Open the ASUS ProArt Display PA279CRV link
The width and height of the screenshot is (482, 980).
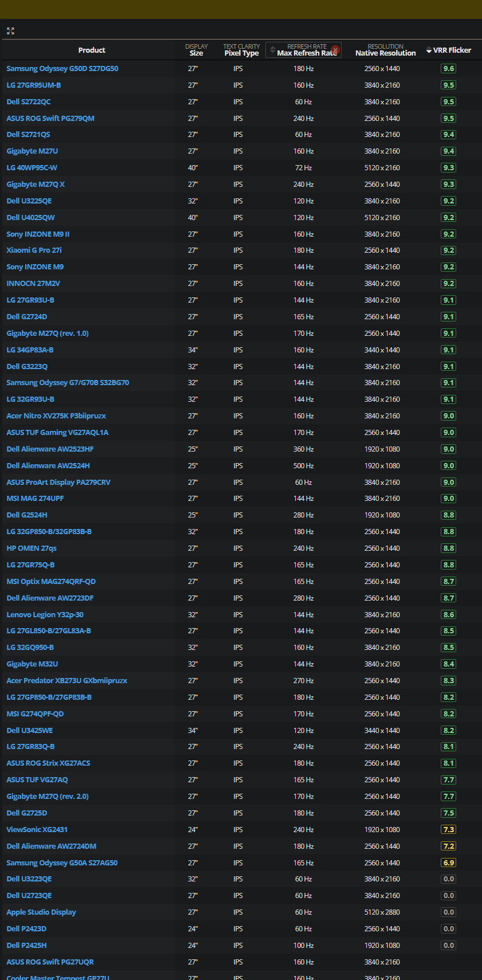(58, 482)
